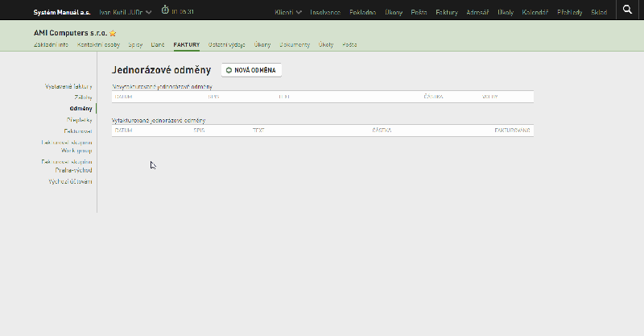Open Adresář in the top navigation

point(477,12)
